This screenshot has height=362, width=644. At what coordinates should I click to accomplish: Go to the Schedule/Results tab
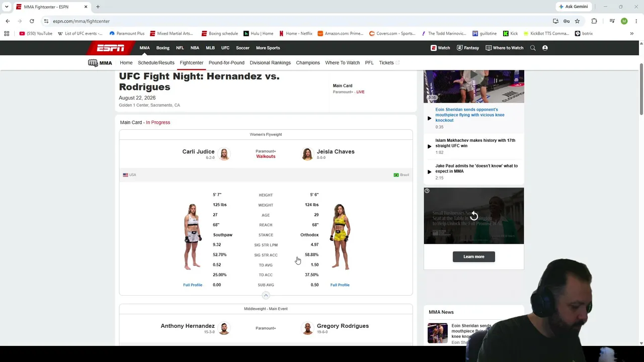156,63
